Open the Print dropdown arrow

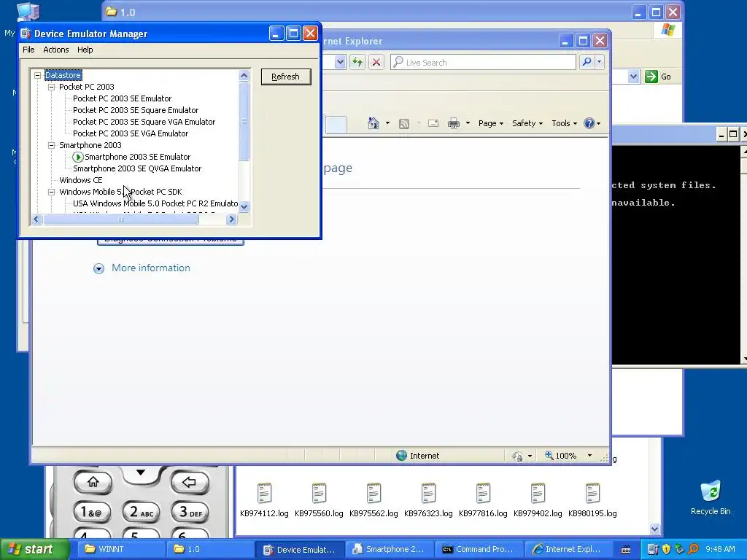[x=468, y=123]
